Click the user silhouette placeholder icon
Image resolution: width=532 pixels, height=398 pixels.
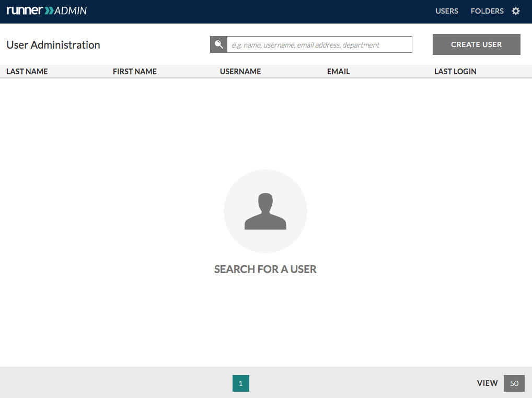pyautogui.click(x=265, y=211)
